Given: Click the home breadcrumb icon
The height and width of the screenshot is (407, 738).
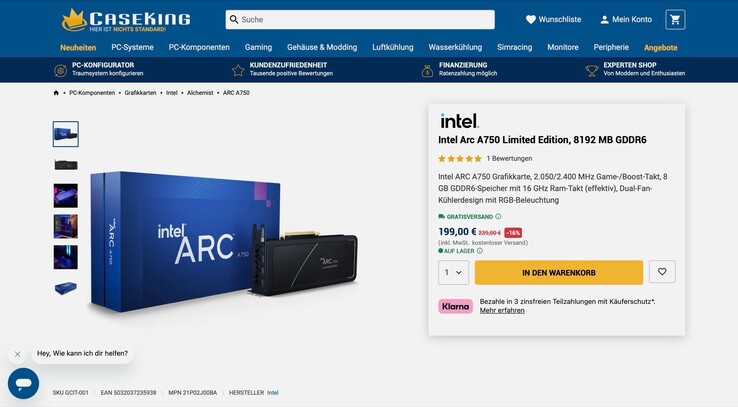Looking at the screenshot, I should (56, 93).
